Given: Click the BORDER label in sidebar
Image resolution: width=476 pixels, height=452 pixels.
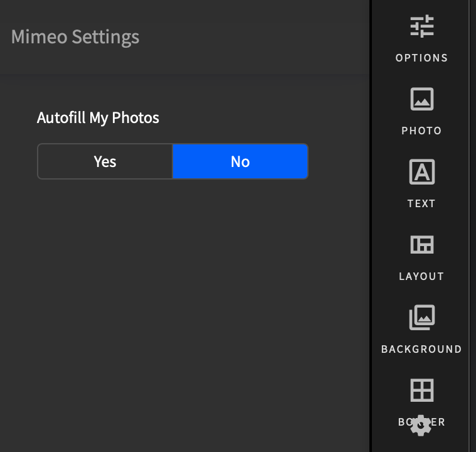Looking at the screenshot, I should click(x=421, y=422).
